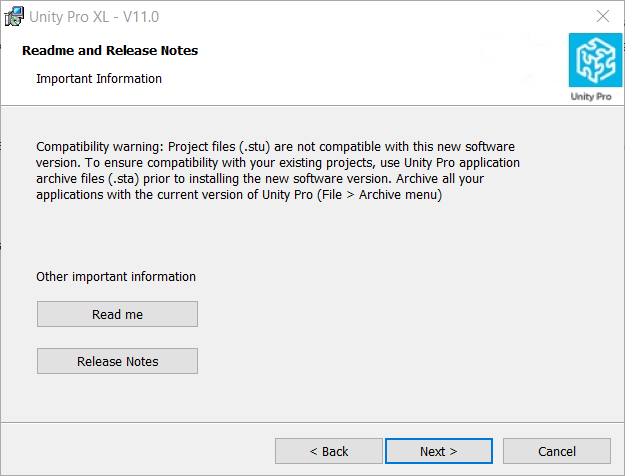Viewport: 625px width, 476px height.
Task: Click the installer icon in title bar
Action: 14,16
